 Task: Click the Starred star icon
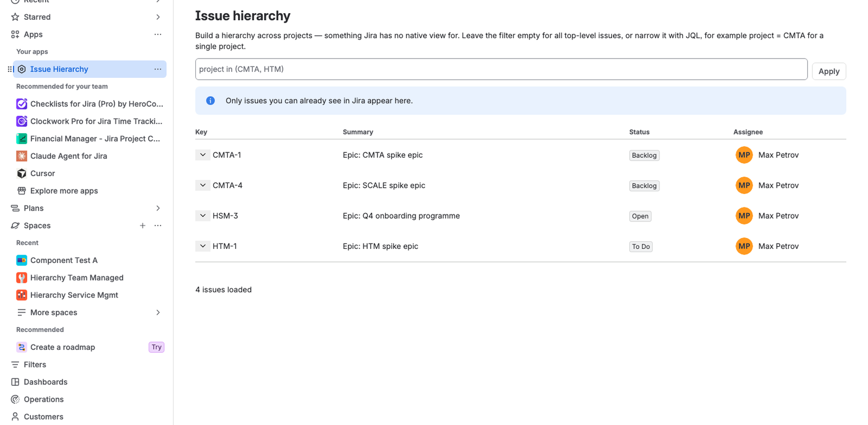pyautogui.click(x=15, y=17)
